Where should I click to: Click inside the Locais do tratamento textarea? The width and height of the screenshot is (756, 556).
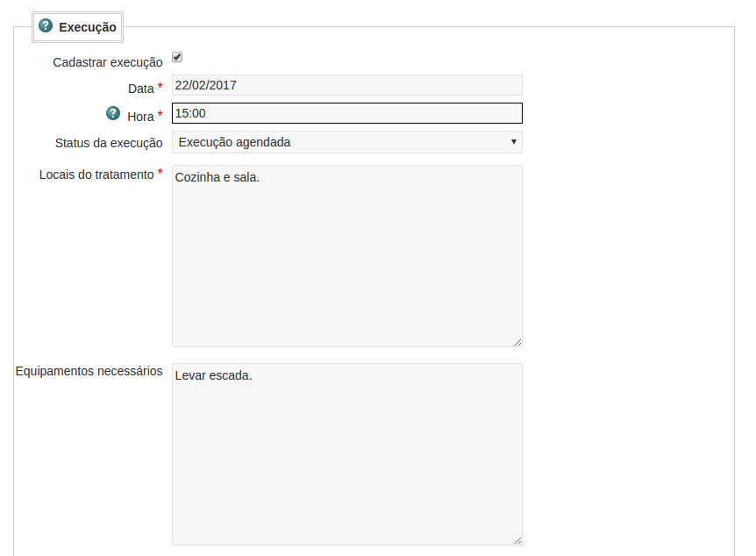346,255
